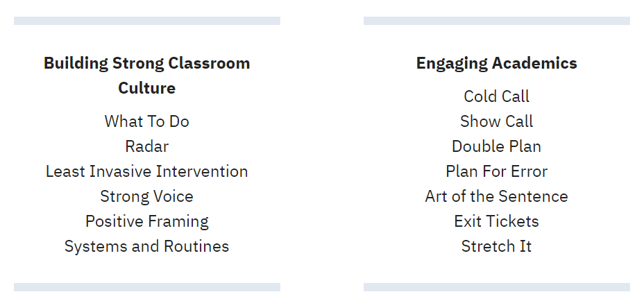Open Systems and Routines
The width and height of the screenshot is (644, 301).
coord(146,246)
